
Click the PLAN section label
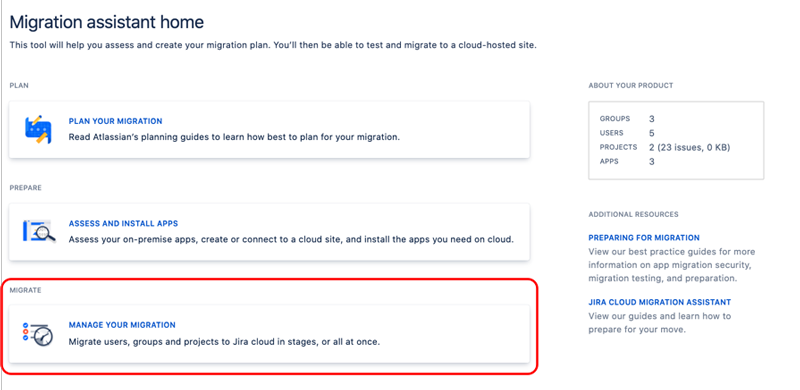pos(19,85)
